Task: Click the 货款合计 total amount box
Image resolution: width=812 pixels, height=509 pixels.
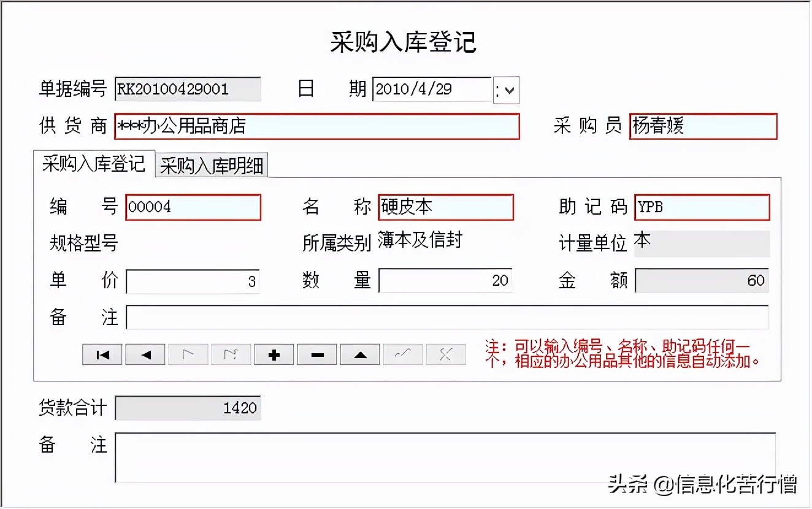Action: tap(188, 407)
